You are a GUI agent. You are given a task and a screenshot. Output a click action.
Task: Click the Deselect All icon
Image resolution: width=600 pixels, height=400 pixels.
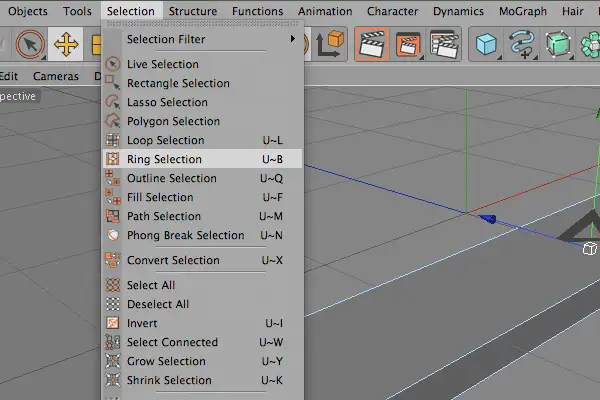(112, 304)
